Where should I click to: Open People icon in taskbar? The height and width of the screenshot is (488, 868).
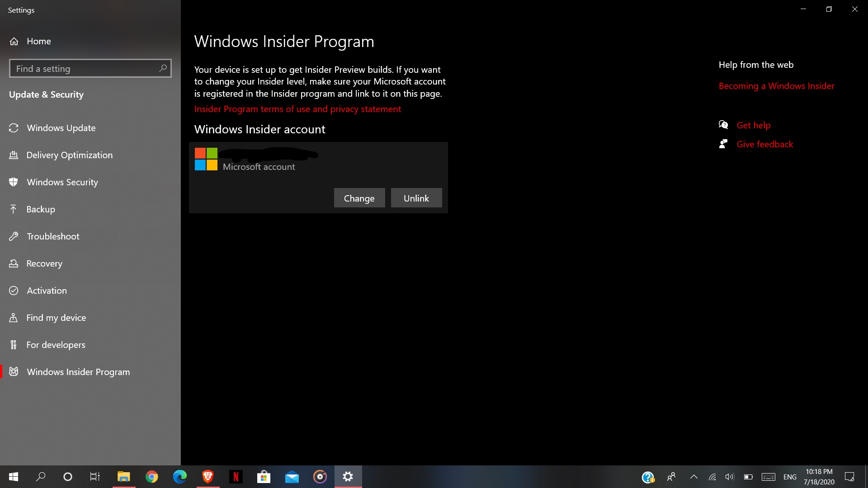click(671, 477)
